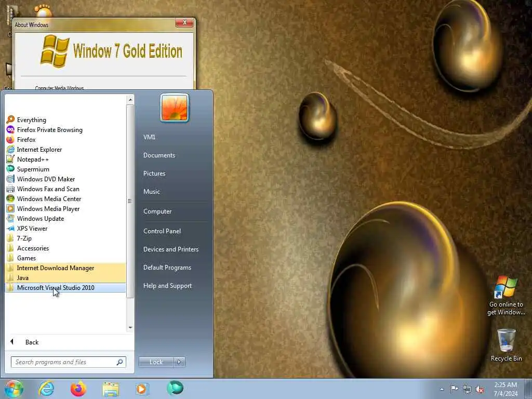Open Windows Explorer from the taskbar
This screenshot has height=399, width=532.
point(111,390)
